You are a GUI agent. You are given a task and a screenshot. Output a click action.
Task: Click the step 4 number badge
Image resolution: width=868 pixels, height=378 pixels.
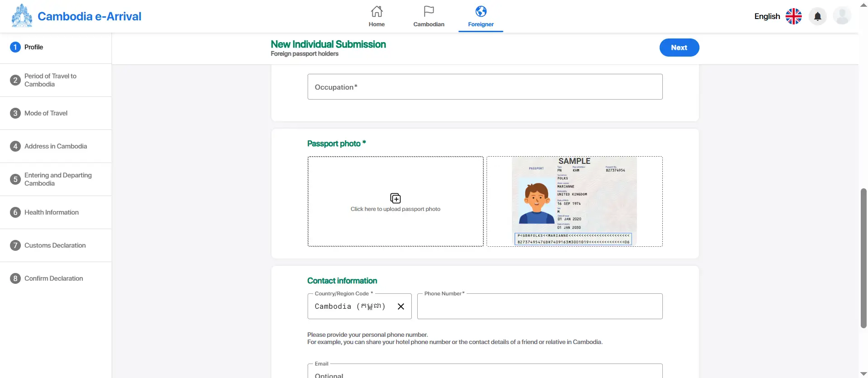tap(15, 146)
